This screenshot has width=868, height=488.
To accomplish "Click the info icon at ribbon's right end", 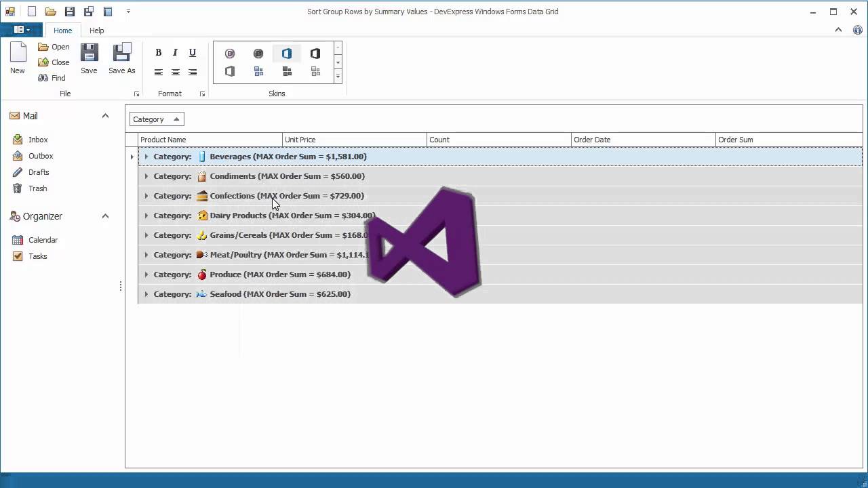I will 857,30.
